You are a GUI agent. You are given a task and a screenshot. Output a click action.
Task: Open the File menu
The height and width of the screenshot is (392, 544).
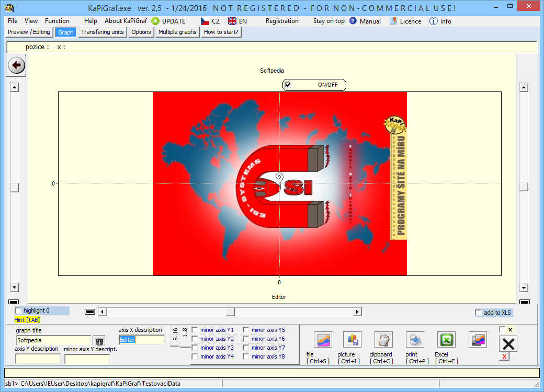point(13,21)
